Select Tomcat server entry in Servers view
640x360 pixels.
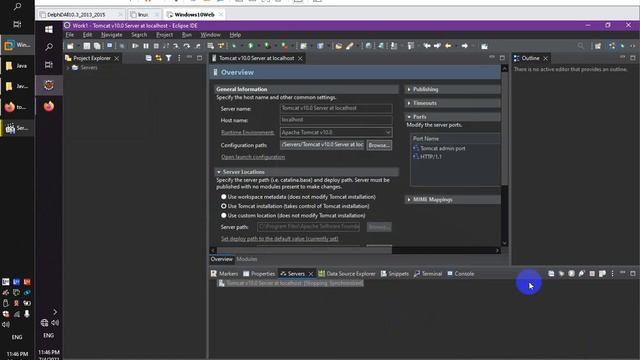point(290,283)
